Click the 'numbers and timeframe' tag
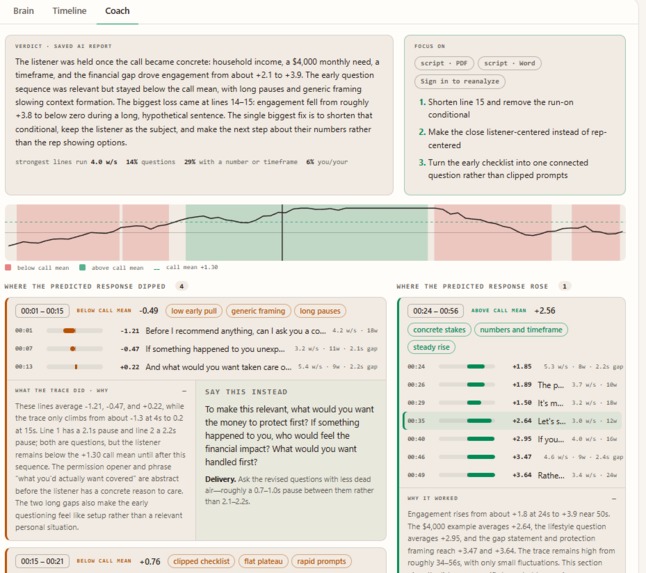This screenshot has width=646, height=573. [x=521, y=330]
